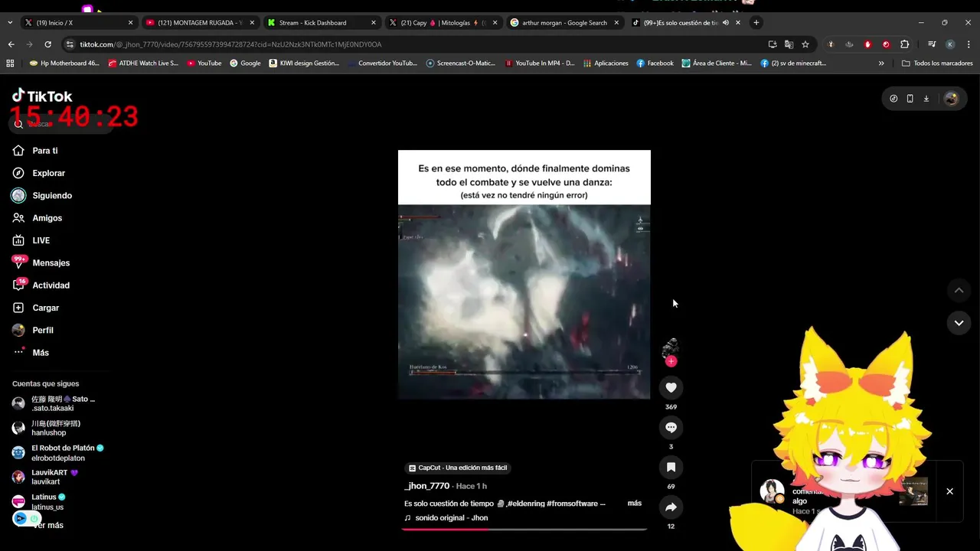Open the _jhon_7770 username link
This screenshot has height=551, width=980.
[426, 486]
